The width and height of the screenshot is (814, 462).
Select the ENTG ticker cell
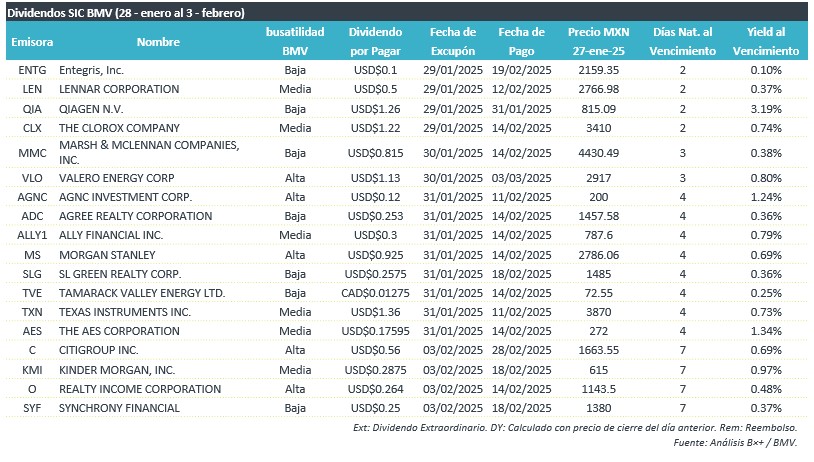32,70
